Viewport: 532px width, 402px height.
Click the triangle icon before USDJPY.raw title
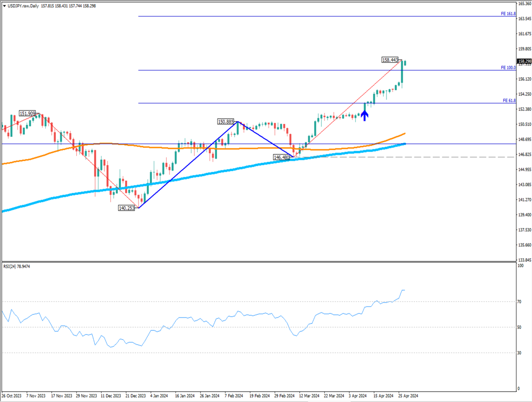(x=5, y=6)
